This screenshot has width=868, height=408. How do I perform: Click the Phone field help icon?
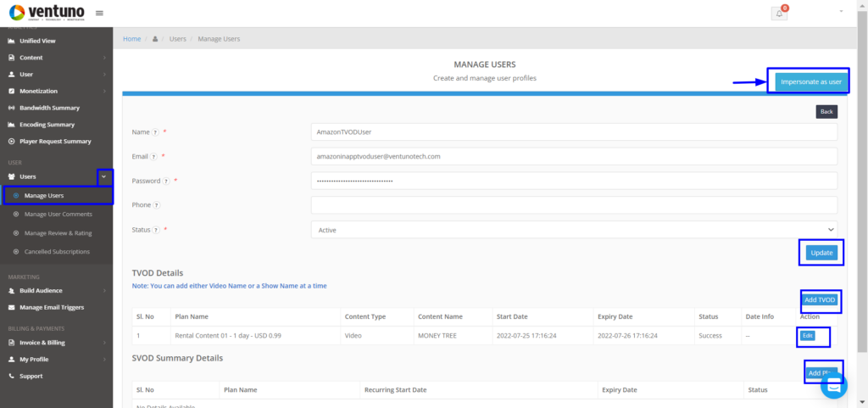coord(157,205)
